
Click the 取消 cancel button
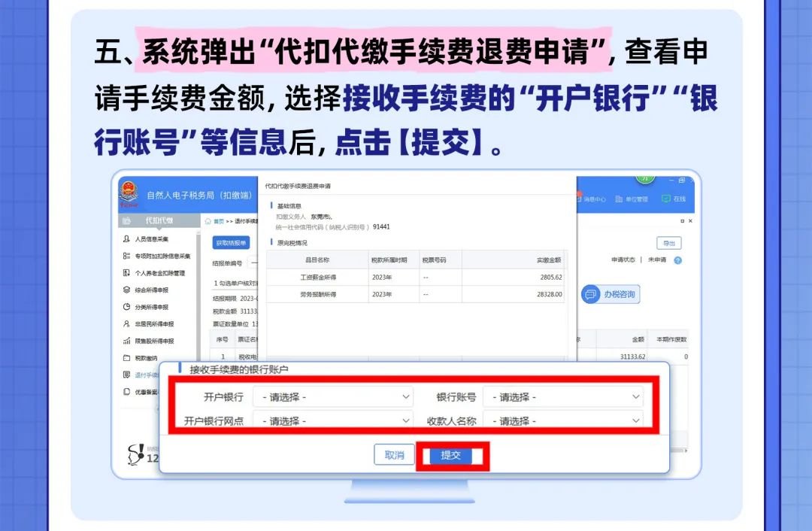click(395, 455)
